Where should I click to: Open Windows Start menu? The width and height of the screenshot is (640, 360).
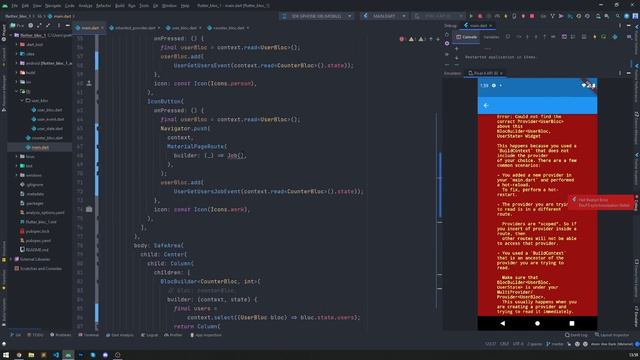point(6,355)
